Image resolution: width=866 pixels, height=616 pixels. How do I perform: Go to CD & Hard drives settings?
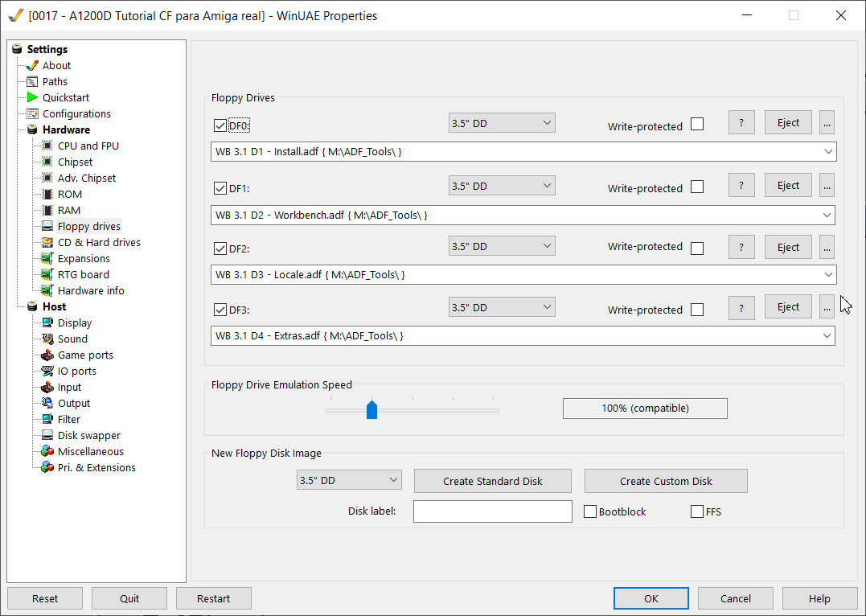point(100,243)
